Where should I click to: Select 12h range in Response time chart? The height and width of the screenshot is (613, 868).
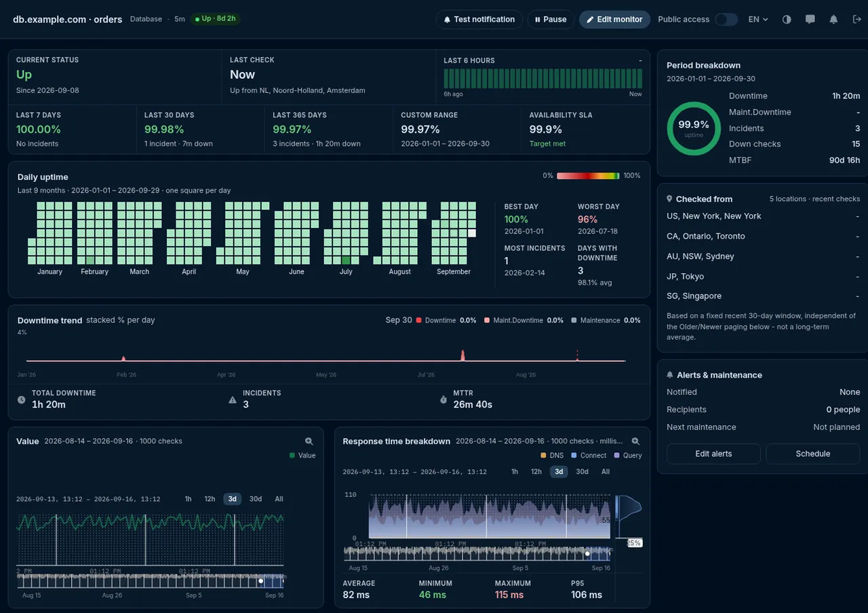click(536, 472)
